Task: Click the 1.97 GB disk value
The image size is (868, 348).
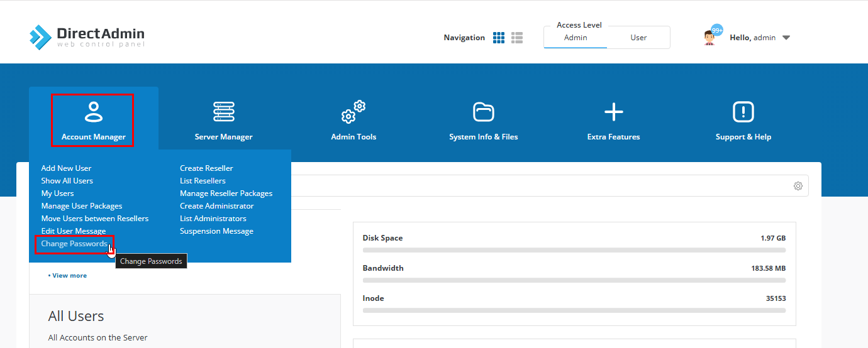Action: click(x=773, y=239)
